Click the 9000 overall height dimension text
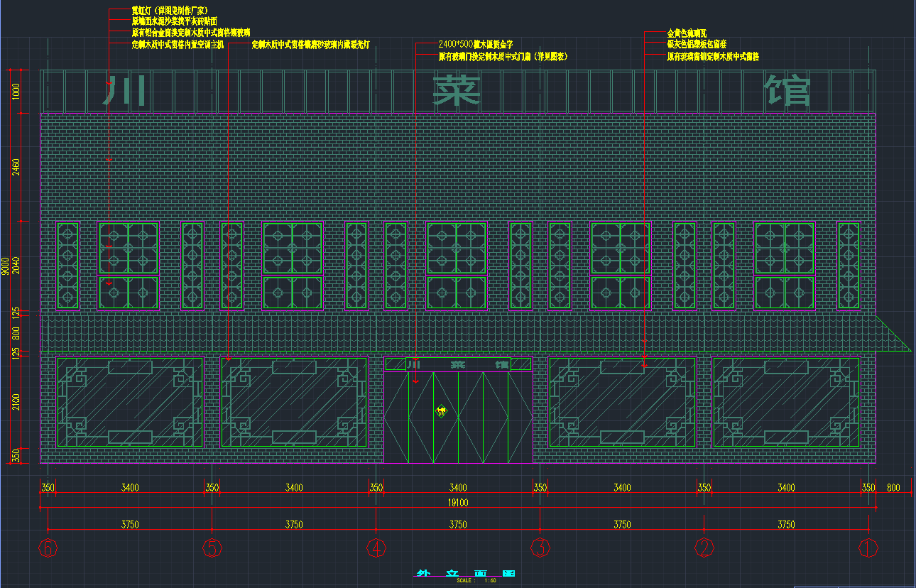The width and height of the screenshot is (916, 588). point(6,266)
